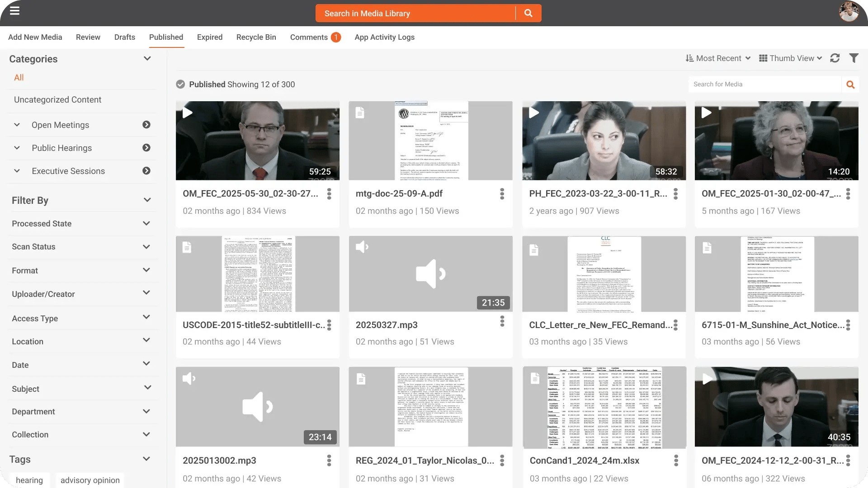Viewport: 868px width, 488px height.
Task: Expand the Public Hearings category tree
Action: 17,148
